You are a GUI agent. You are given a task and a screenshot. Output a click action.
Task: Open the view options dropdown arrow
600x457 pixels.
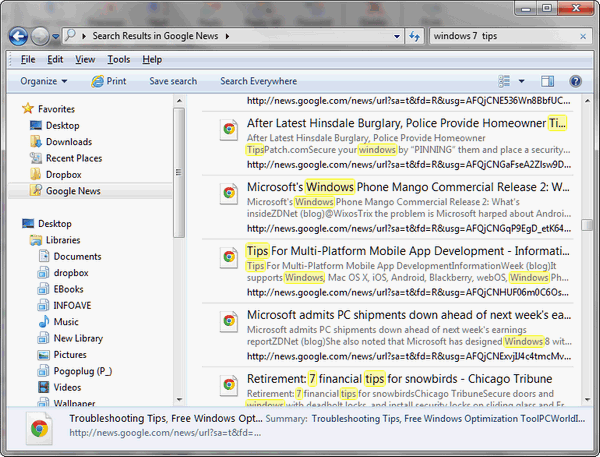tap(521, 81)
